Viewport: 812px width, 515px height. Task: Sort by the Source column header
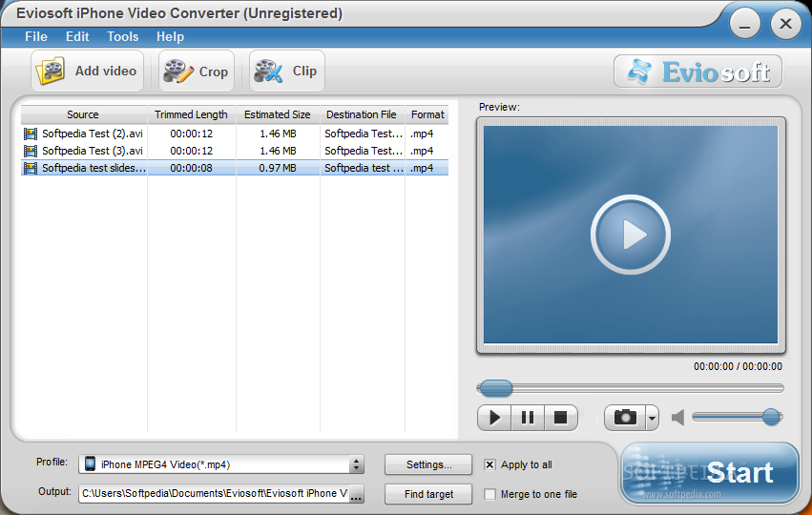pyautogui.click(x=84, y=114)
